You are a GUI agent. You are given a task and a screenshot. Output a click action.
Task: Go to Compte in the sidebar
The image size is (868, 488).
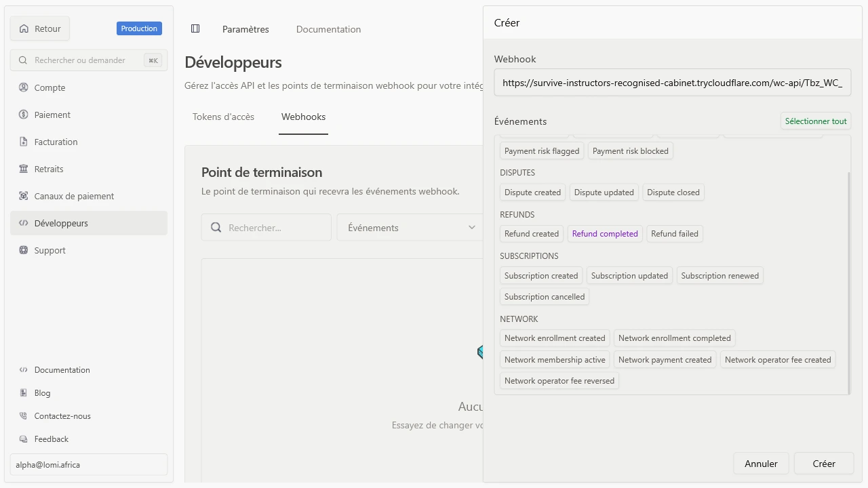[89, 87]
